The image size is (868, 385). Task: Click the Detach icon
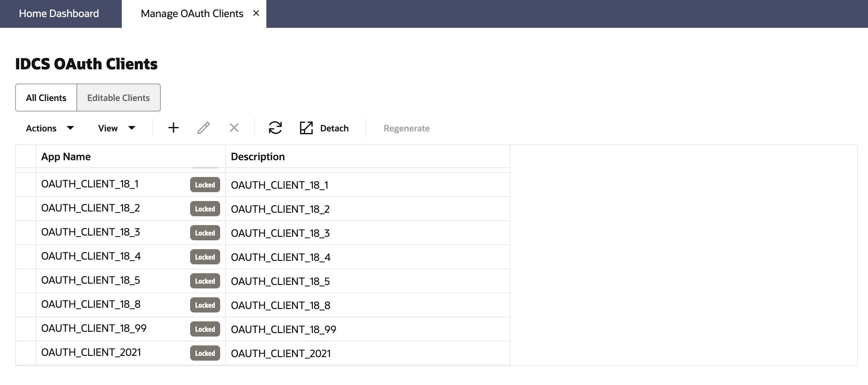(306, 128)
